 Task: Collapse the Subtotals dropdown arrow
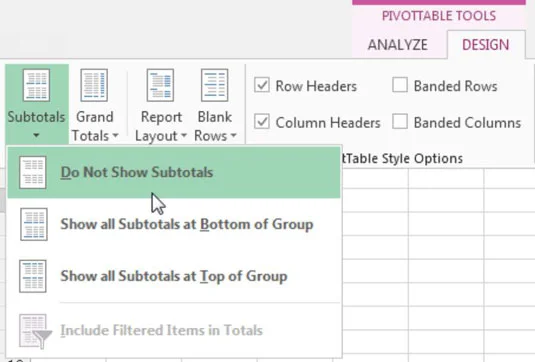click(36, 136)
